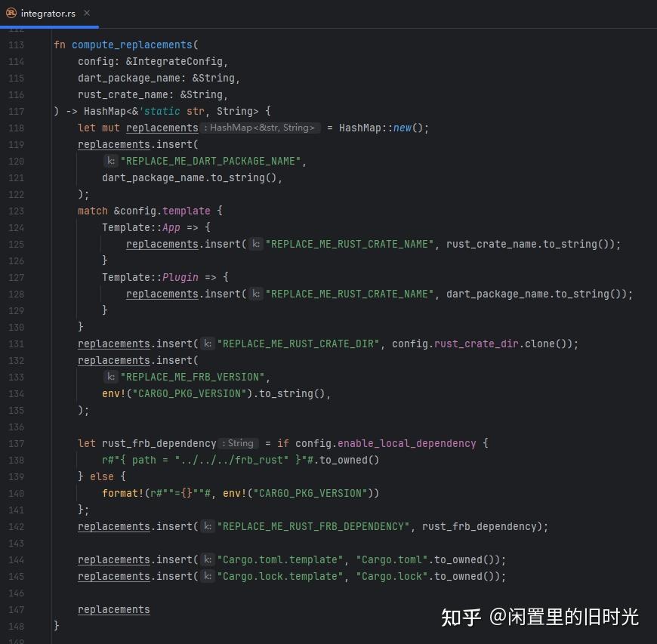Click line number 142 in the gutter
Viewport: 657px width, 644px height.
(x=16, y=526)
